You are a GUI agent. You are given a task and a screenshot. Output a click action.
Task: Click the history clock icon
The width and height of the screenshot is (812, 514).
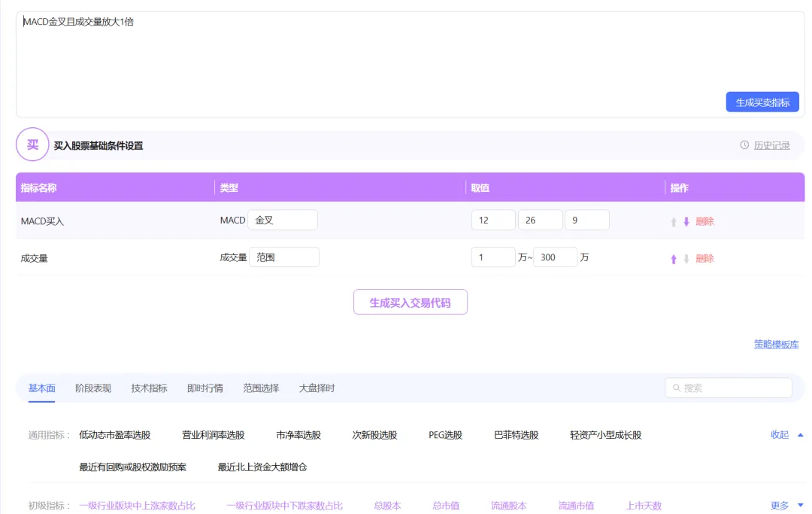coord(744,145)
